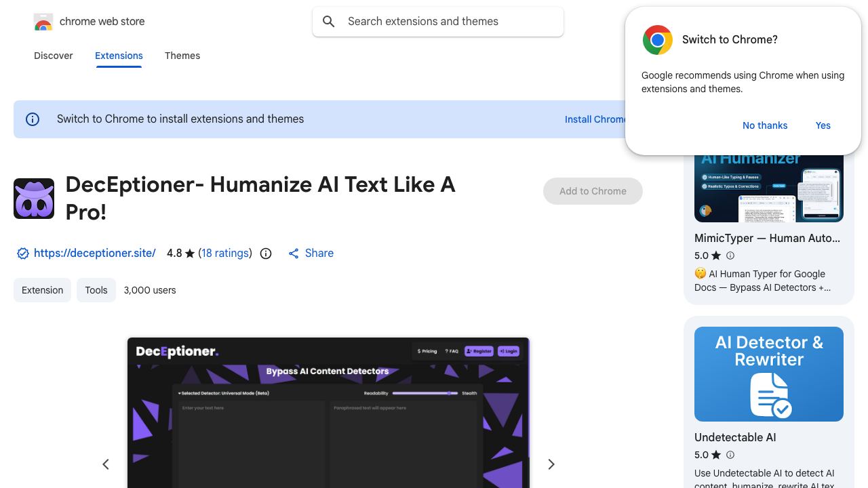Open the ratings info icon next to 18 ratings
The width and height of the screenshot is (868, 488).
[266, 253]
